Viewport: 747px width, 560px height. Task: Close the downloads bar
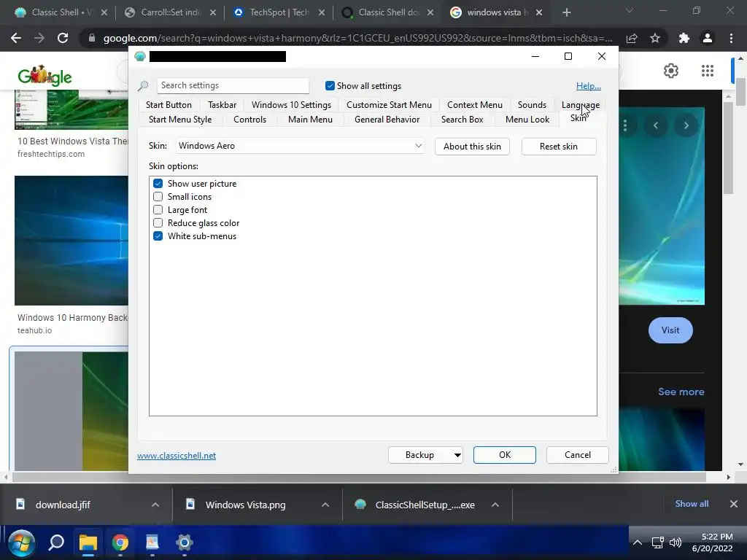pos(734,504)
